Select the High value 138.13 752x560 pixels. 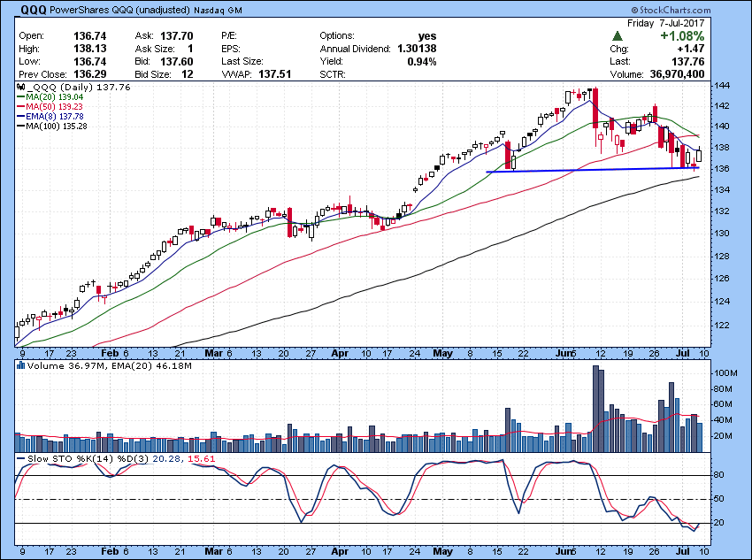[x=89, y=49]
